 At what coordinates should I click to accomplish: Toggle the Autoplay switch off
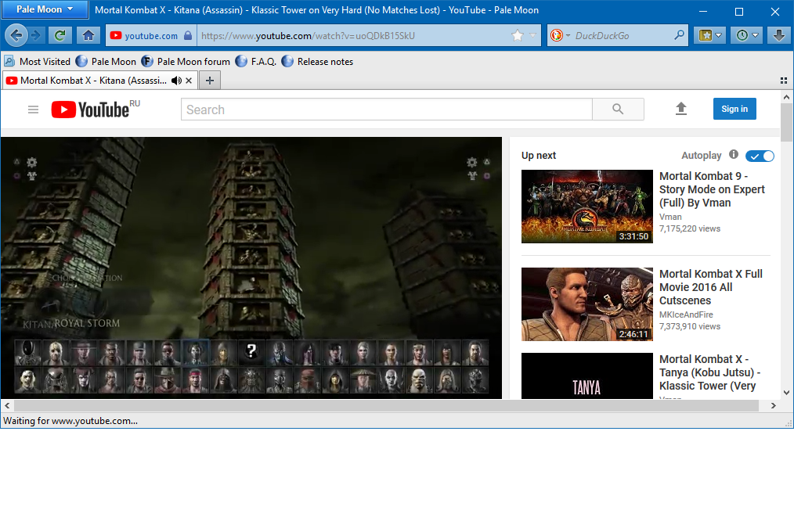pyautogui.click(x=760, y=156)
